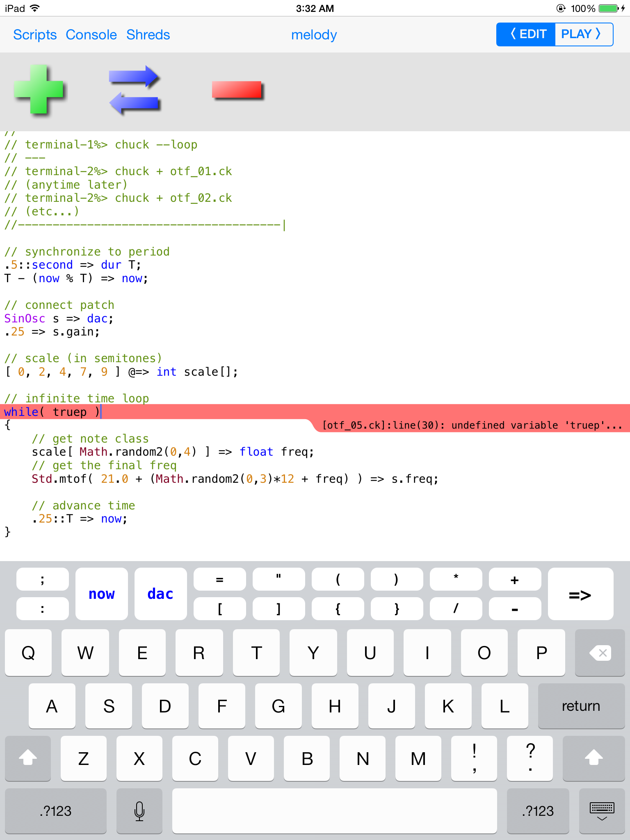Viewport: 630px width, 840px height.
Task: Open the Console view
Action: point(91,35)
